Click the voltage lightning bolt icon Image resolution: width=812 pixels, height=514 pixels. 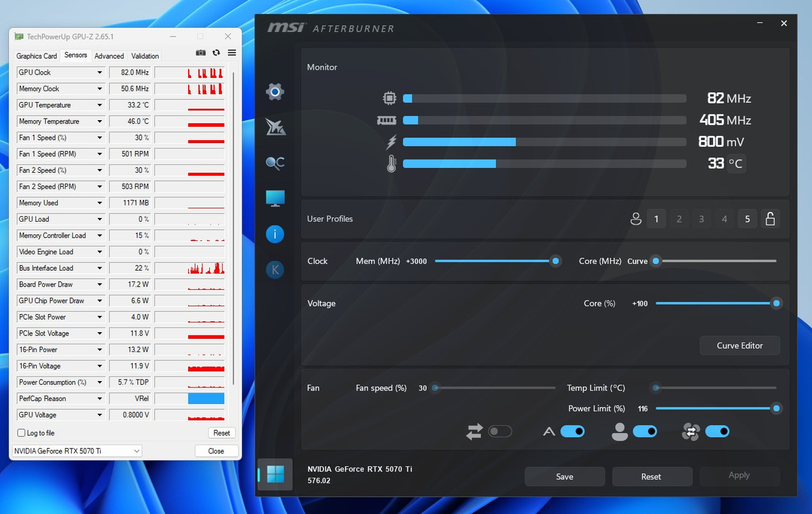[391, 142]
